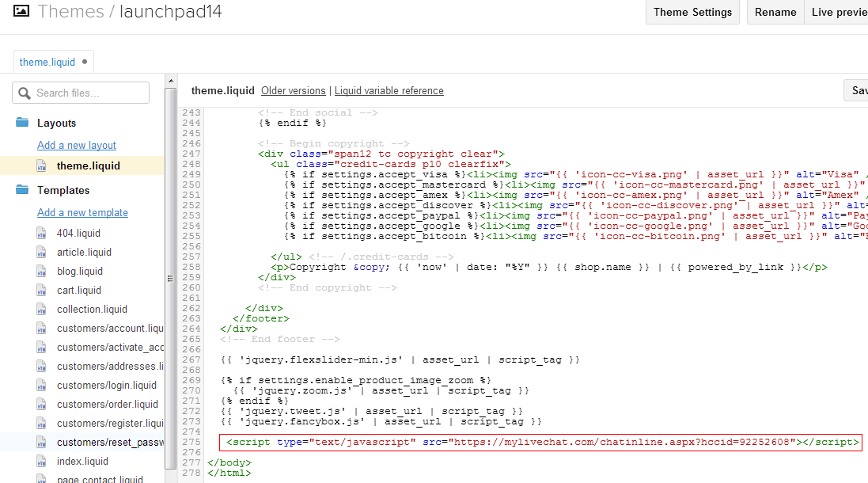Click Add a new template link

point(82,212)
